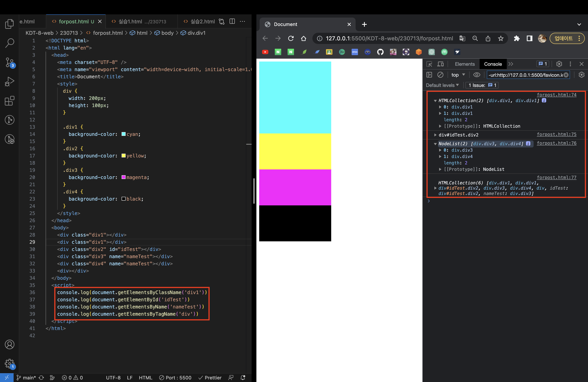Toggle the console sidebar panel
Image resolution: width=588 pixels, height=382 pixels.
pos(429,75)
